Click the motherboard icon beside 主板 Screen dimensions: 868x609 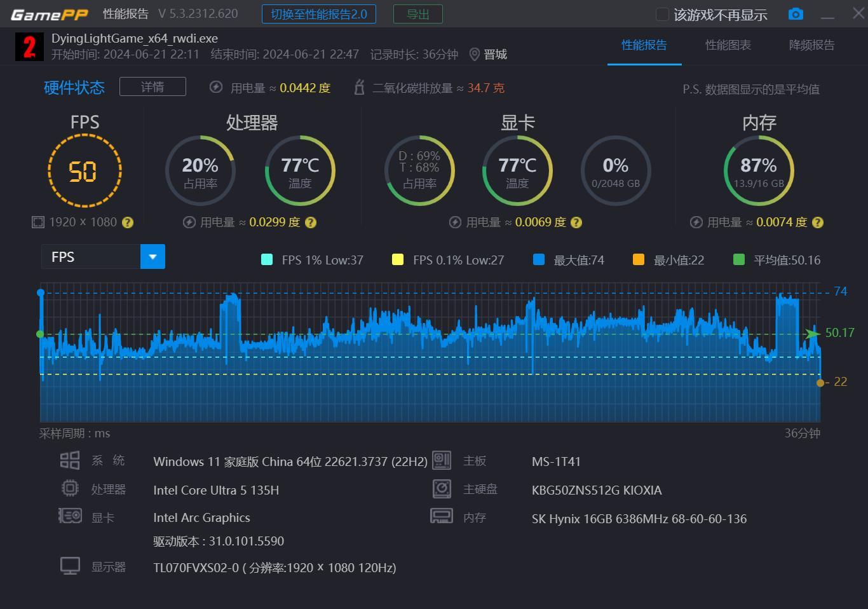point(442,460)
